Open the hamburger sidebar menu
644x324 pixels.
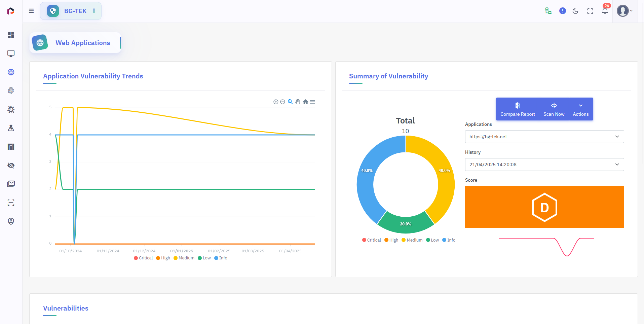point(31,11)
